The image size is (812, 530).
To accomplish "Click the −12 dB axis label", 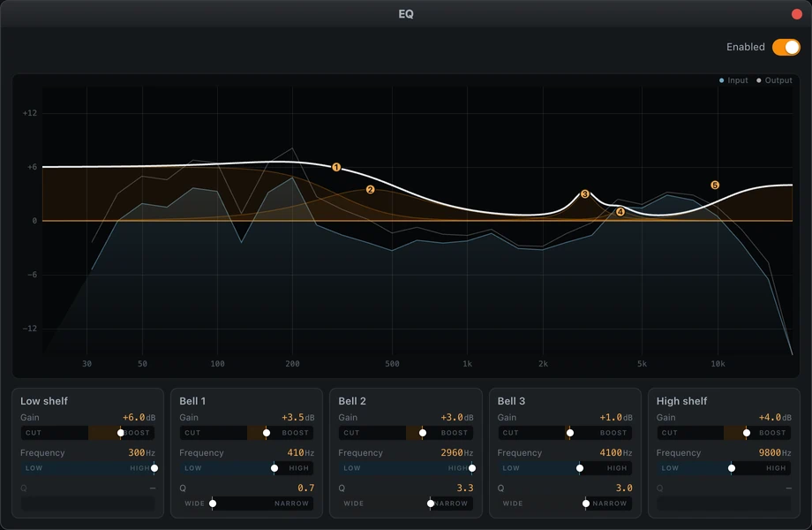I will pyautogui.click(x=29, y=329).
